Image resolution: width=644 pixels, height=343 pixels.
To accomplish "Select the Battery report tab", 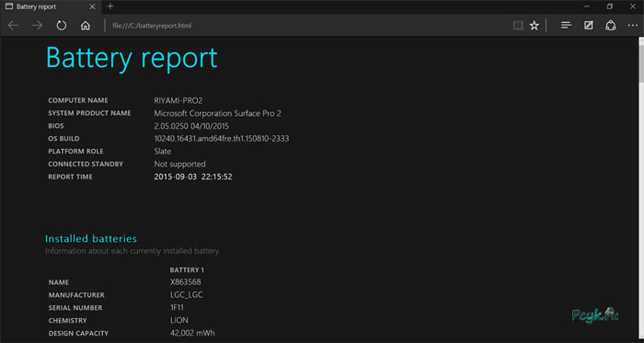I will [50, 7].
